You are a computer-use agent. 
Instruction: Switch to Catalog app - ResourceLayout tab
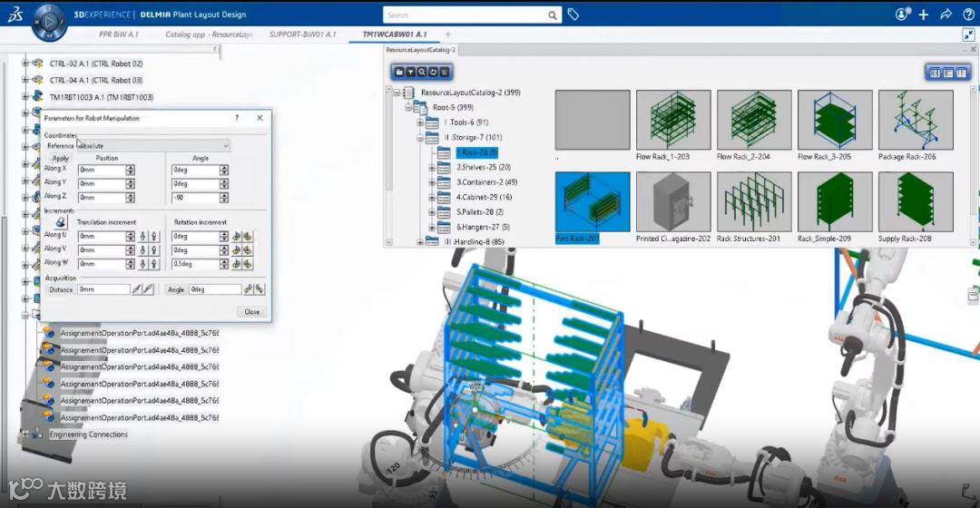point(210,34)
